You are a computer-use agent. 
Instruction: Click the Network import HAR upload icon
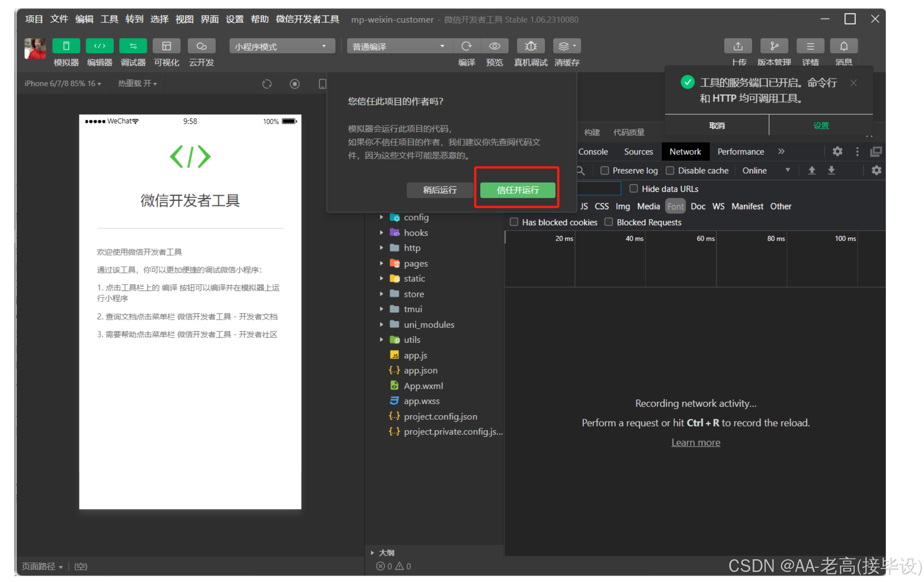click(812, 171)
